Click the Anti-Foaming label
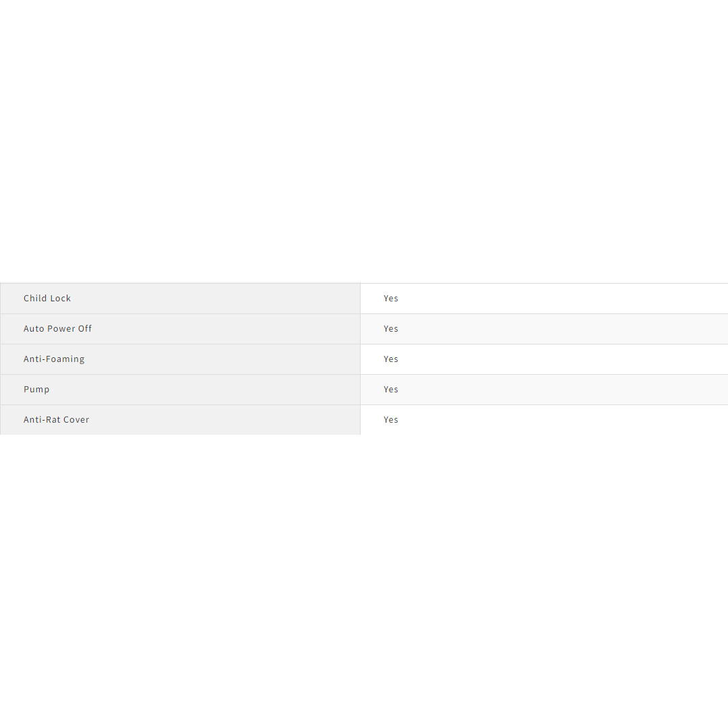Screen dimensions: 728x728 point(54,359)
